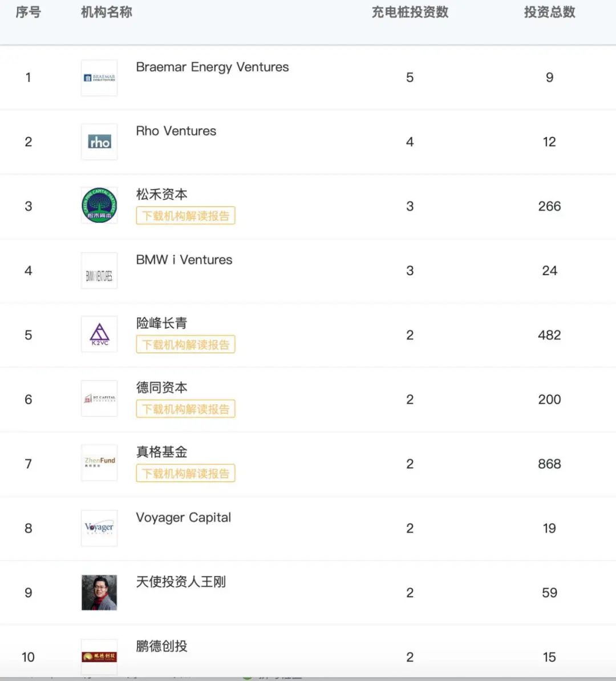Click charging pile count 5 for Braemar

click(410, 77)
